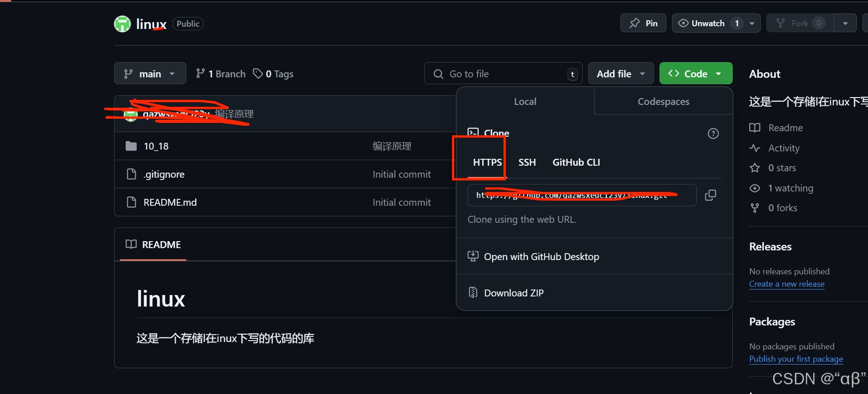
Task: Click the Fork button
Action: pyautogui.click(x=800, y=23)
